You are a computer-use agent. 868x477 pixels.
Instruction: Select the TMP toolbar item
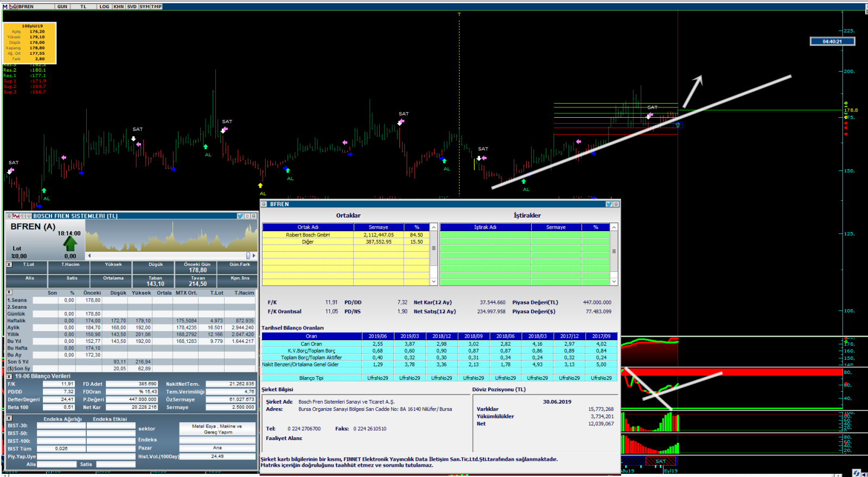[x=156, y=7]
